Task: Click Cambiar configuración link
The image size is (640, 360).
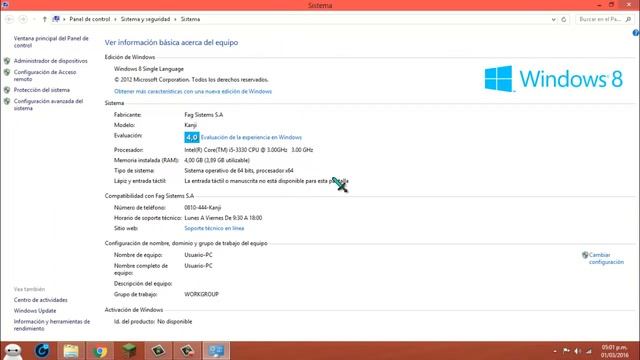Action: point(606,258)
